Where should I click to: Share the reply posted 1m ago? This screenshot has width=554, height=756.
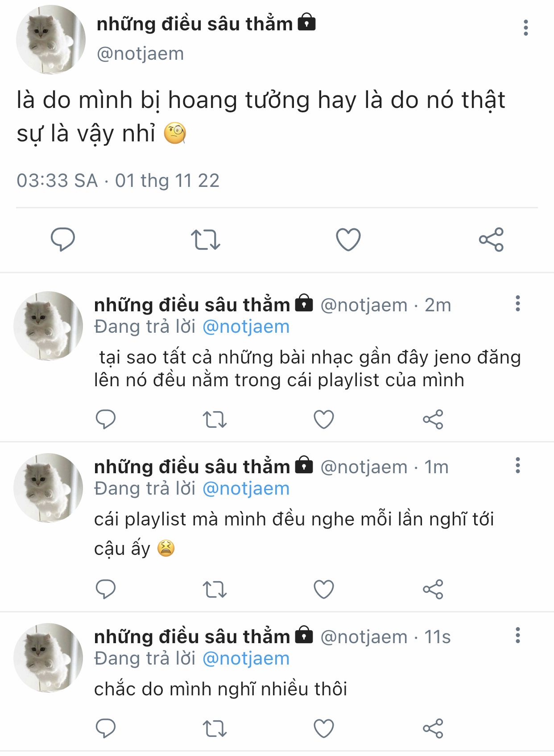433,589
